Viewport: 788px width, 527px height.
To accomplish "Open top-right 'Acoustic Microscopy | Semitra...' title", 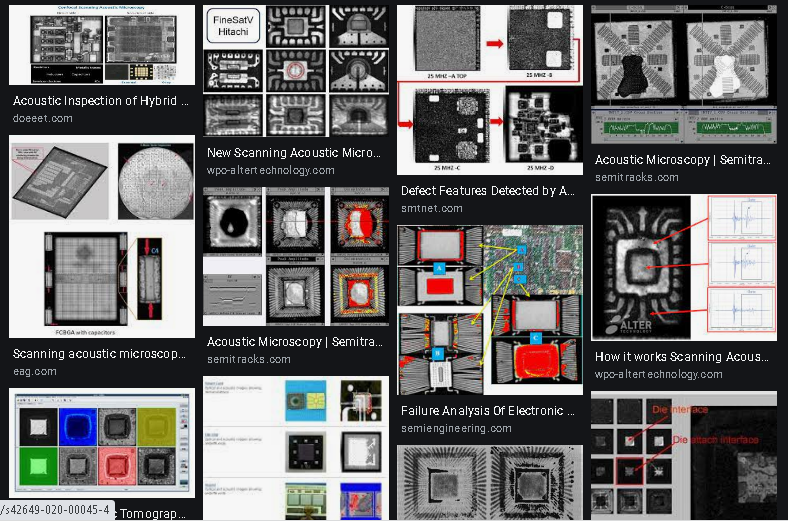I will (682, 160).
